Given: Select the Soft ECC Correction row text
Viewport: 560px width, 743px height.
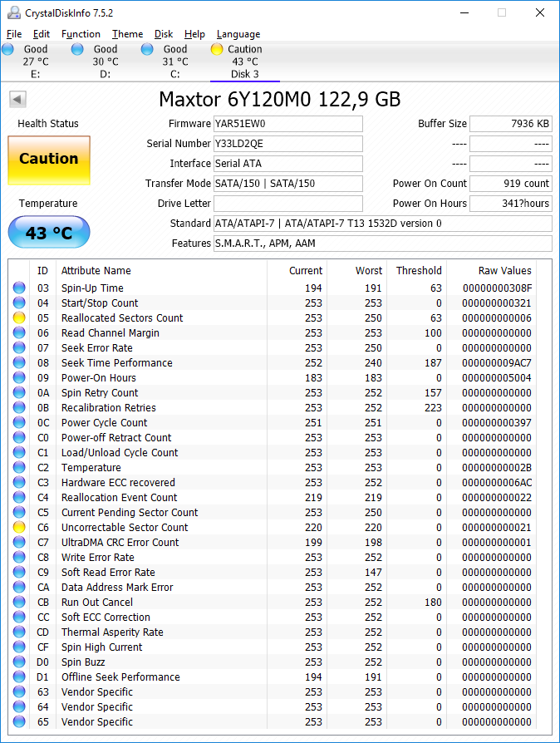Looking at the screenshot, I should tap(106, 617).
